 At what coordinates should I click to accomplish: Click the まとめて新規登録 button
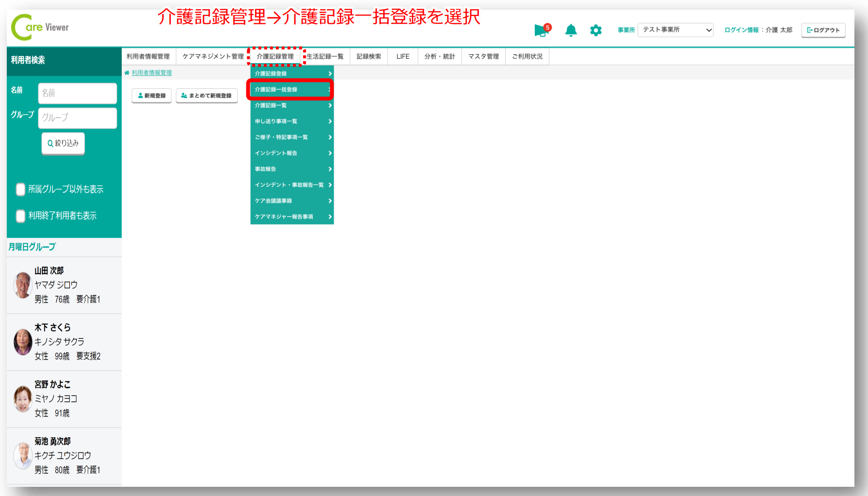tap(207, 96)
